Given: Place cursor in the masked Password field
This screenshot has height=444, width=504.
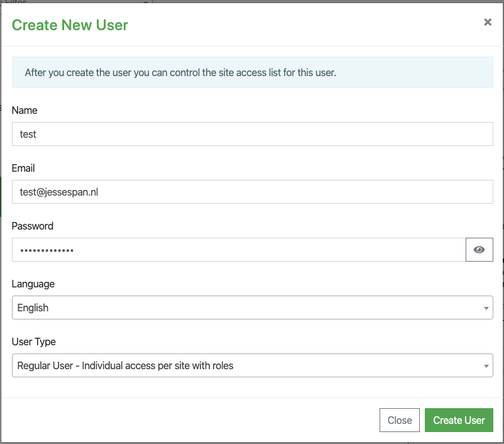Looking at the screenshot, I should 239,250.
